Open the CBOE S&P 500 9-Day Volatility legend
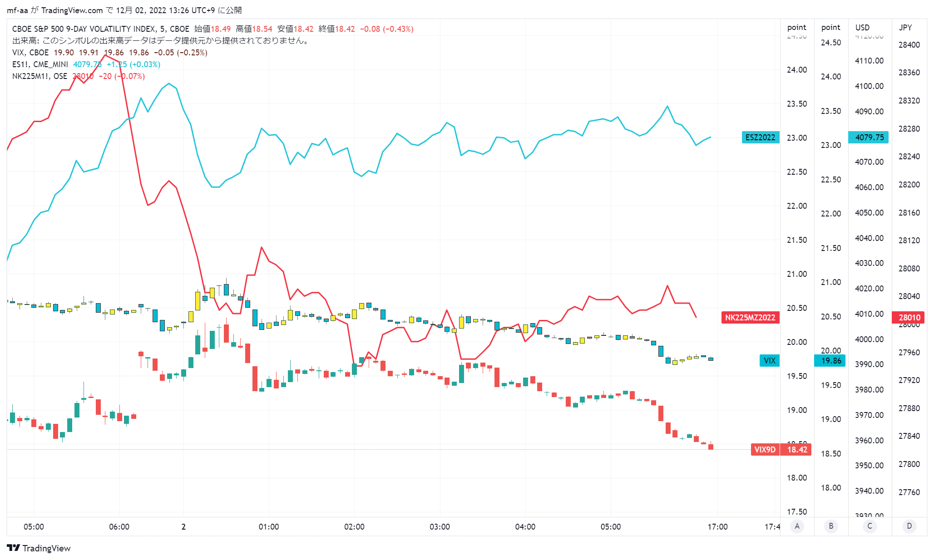Screen dimensions: 934x560 tap(101, 29)
